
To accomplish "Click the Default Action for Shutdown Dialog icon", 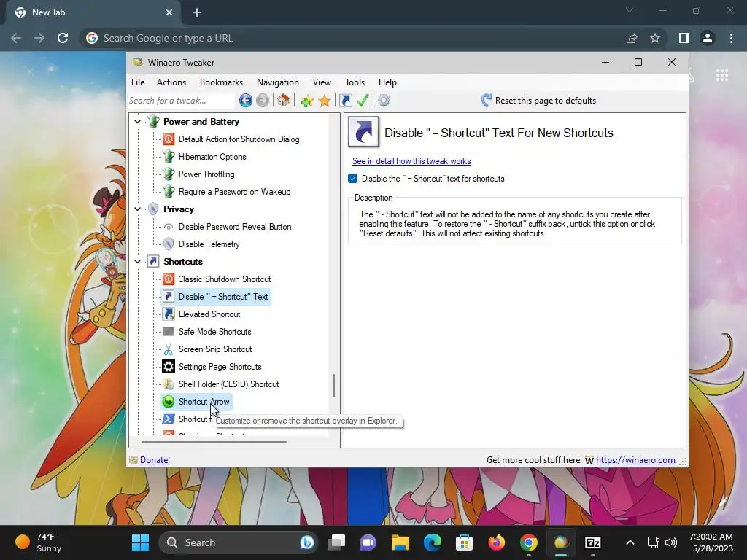I will pyautogui.click(x=169, y=139).
